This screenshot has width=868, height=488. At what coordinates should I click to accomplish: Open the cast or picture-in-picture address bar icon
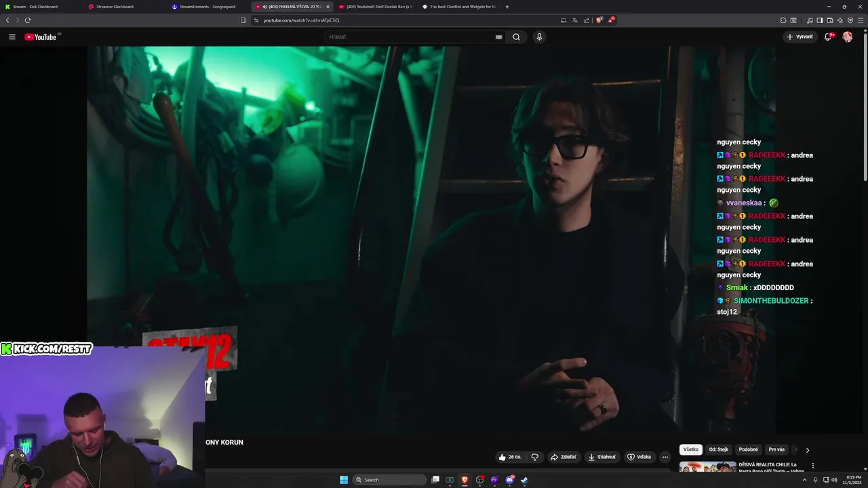pyautogui.click(x=564, y=20)
